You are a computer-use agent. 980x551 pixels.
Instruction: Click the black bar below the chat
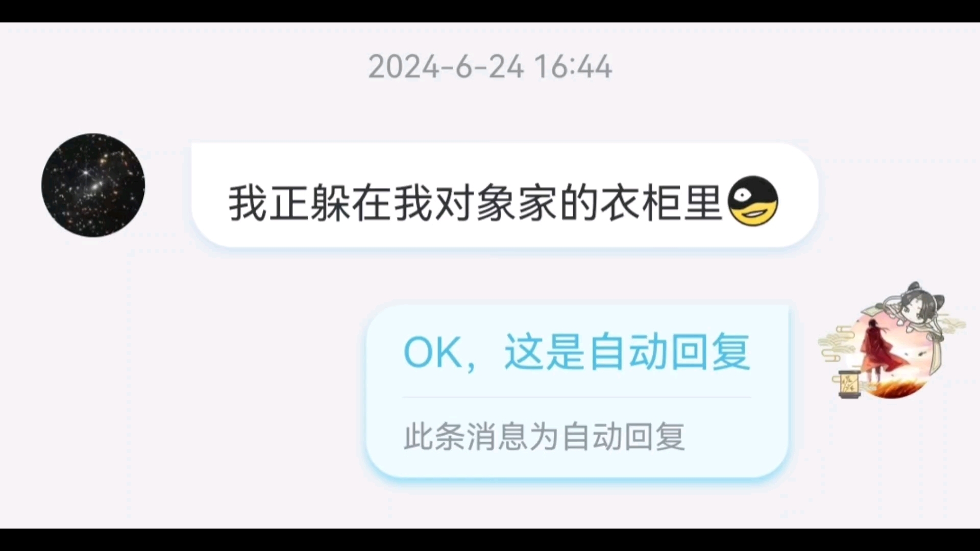click(x=490, y=540)
